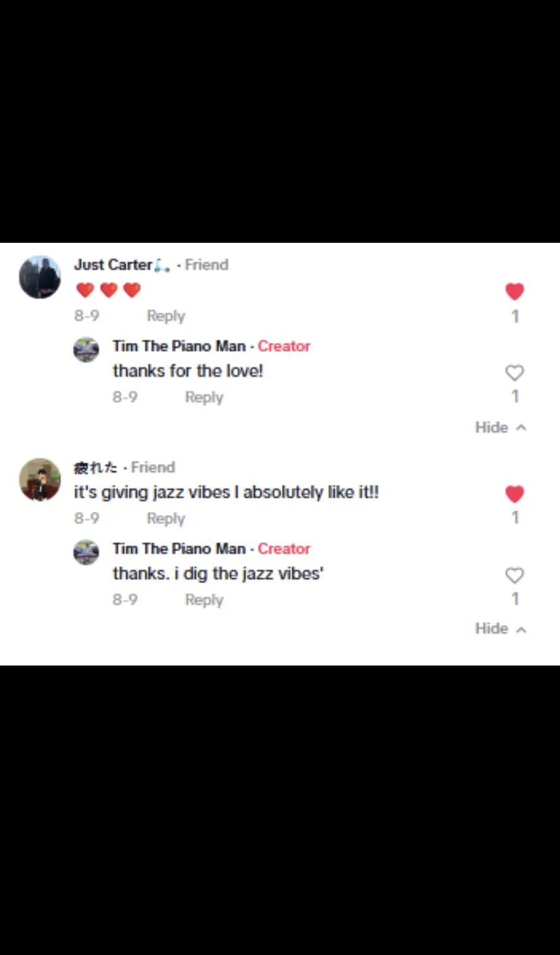Open the 疲れた username link
Viewport: 560px width, 955px height.
95,467
